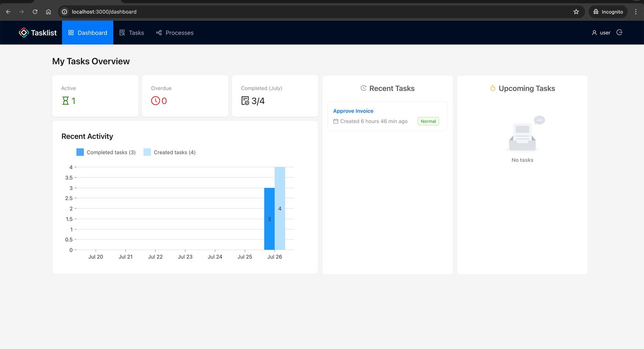Screen dimensions: 644x349
Task: Click the Overdue clock icon
Action: [x=156, y=101]
